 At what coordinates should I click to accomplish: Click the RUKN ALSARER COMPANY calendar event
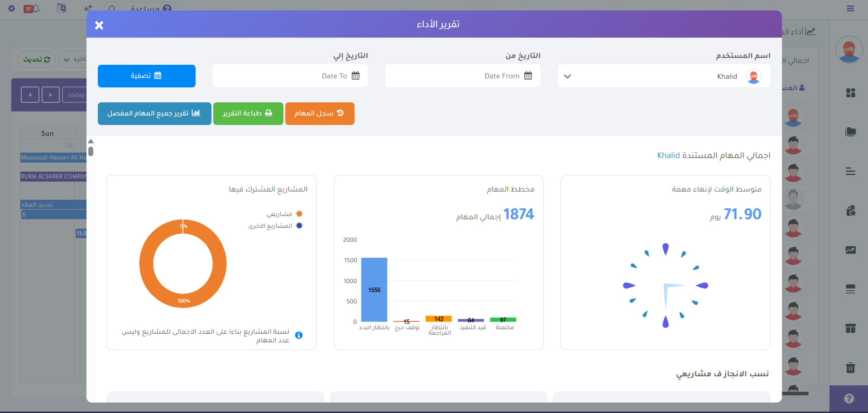coord(53,177)
